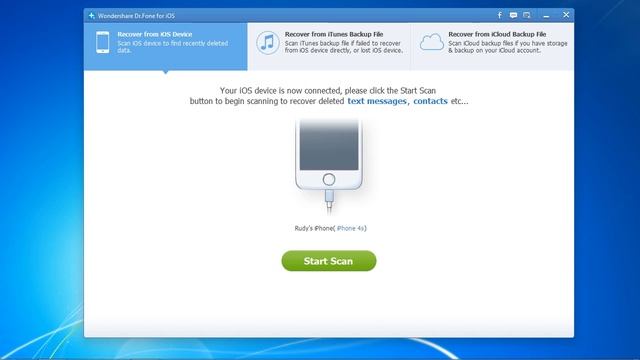Image resolution: width=640 pixels, height=360 pixels.
Task: Click the Wondershare Dr.Fone logo icon
Action: [x=91, y=16]
